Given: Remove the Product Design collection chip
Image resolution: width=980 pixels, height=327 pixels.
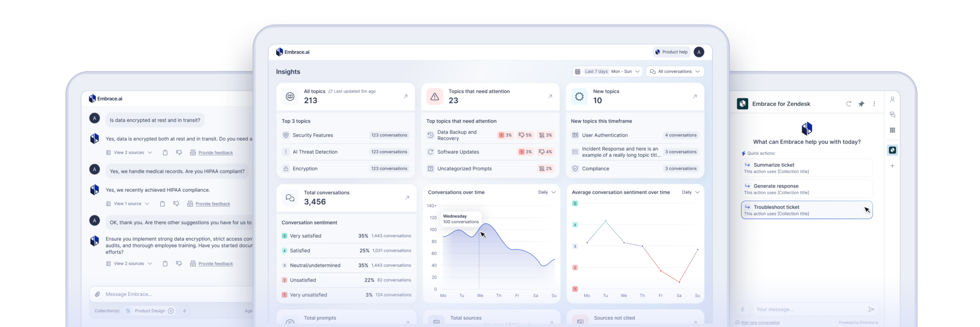Looking at the screenshot, I should 171,311.
